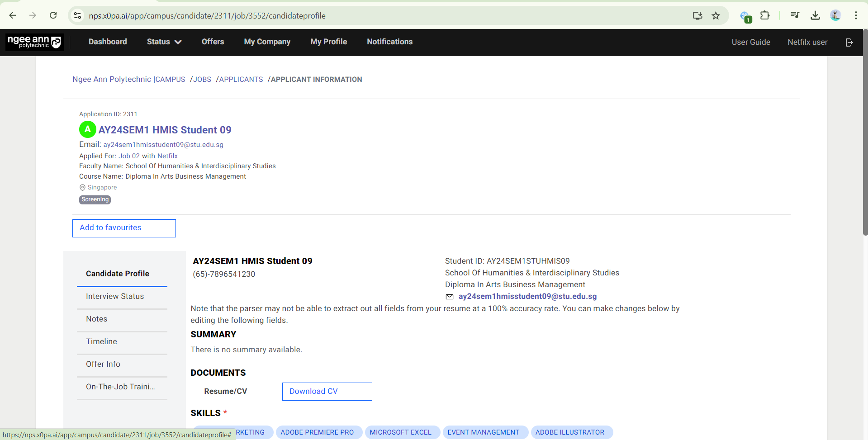Open site information icon in the address bar

(x=77, y=15)
